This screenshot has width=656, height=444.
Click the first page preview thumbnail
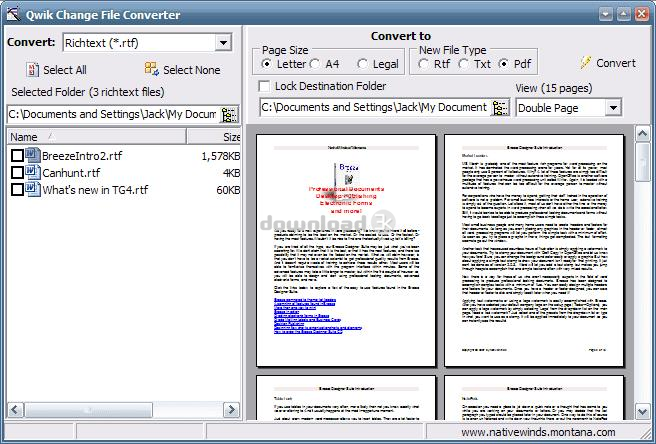[344, 250]
